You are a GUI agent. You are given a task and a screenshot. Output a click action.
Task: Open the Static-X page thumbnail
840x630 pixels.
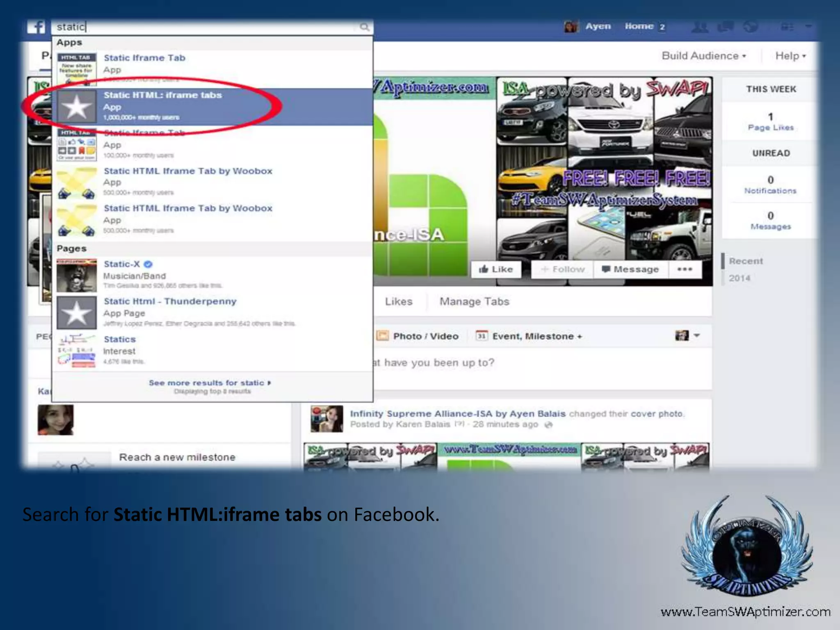(x=77, y=275)
